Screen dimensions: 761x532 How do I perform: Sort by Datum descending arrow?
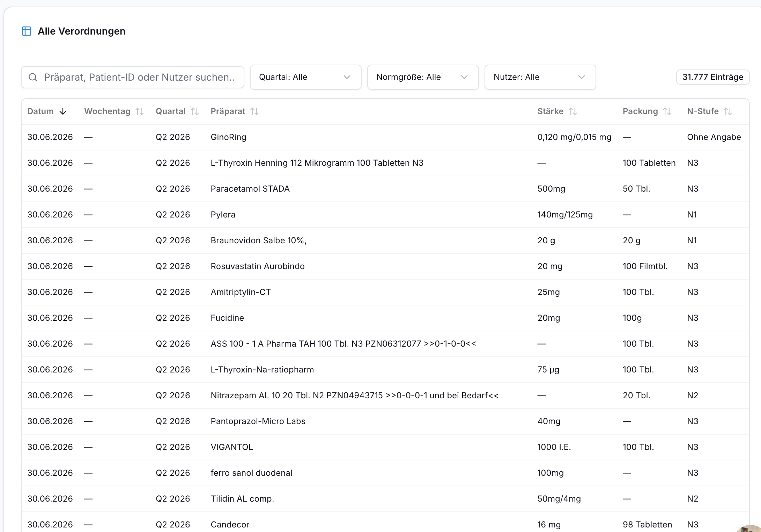63,111
